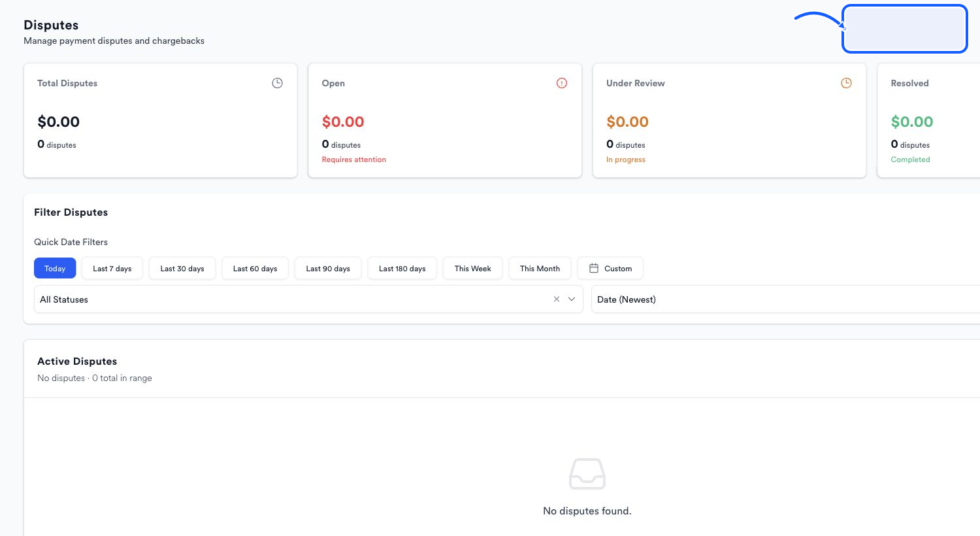This screenshot has height=536, width=980.
Task: Click the 'No disputes found.' message
Action: coord(587,511)
